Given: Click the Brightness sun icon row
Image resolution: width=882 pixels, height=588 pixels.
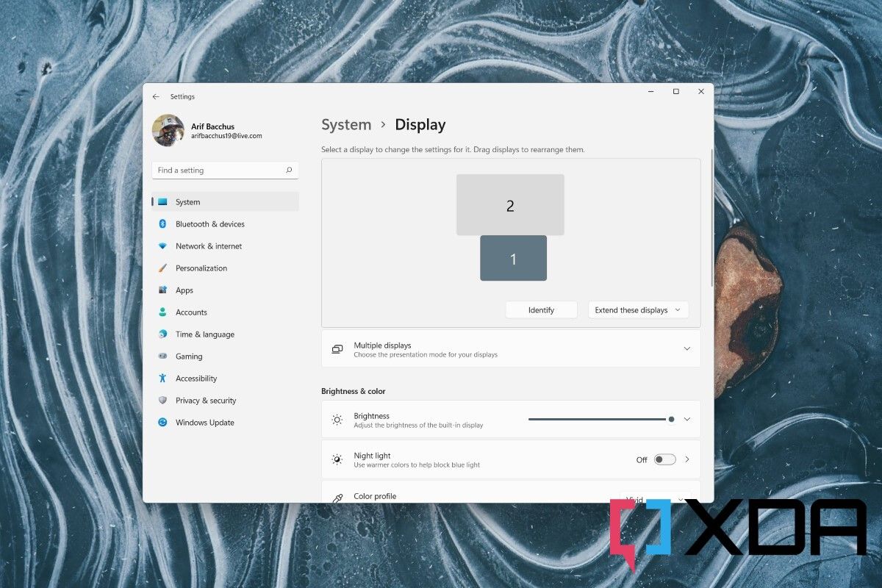Looking at the screenshot, I should [x=337, y=419].
